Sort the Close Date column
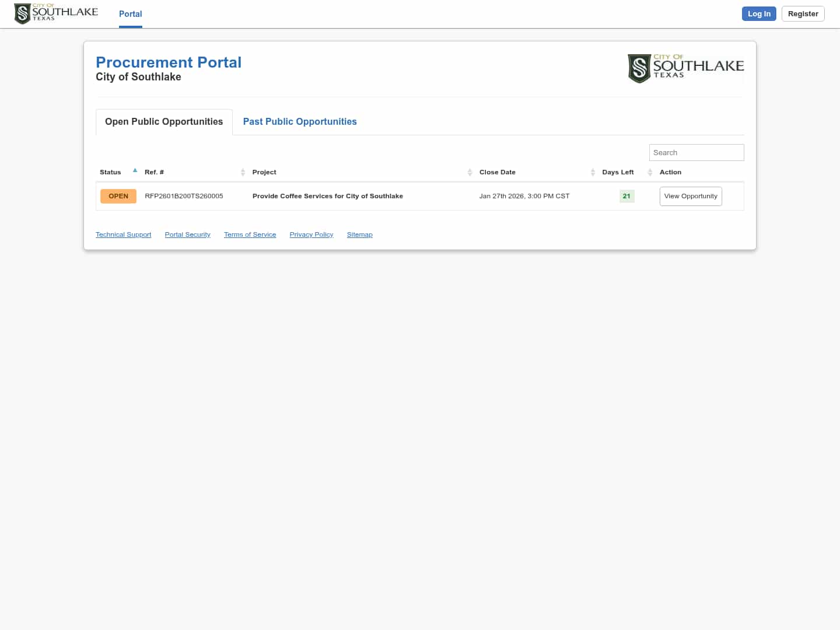Image resolution: width=840 pixels, height=630 pixels. (593, 172)
